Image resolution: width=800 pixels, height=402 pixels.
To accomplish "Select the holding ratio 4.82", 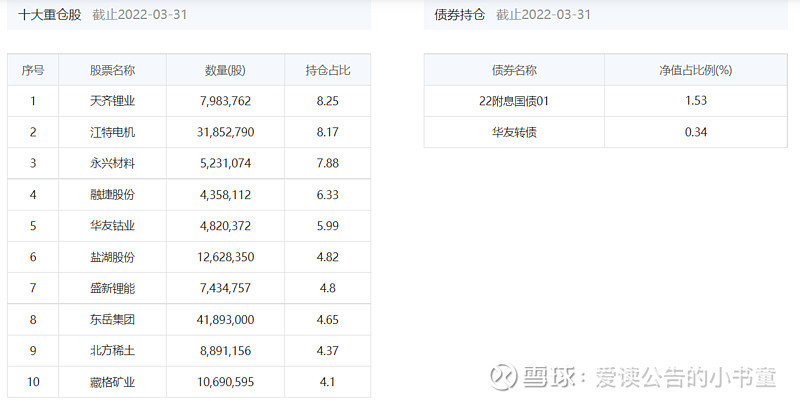I will [x=328, y=257].
